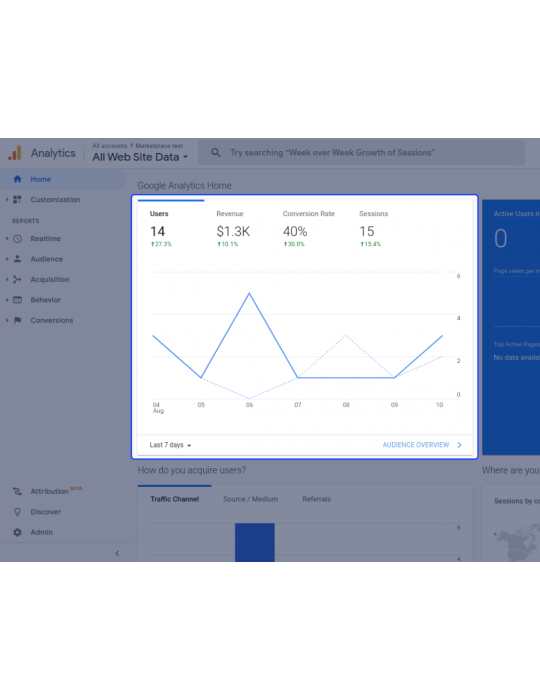
Task: Click the Sessions value 15
Action: (x=367, y=231)
